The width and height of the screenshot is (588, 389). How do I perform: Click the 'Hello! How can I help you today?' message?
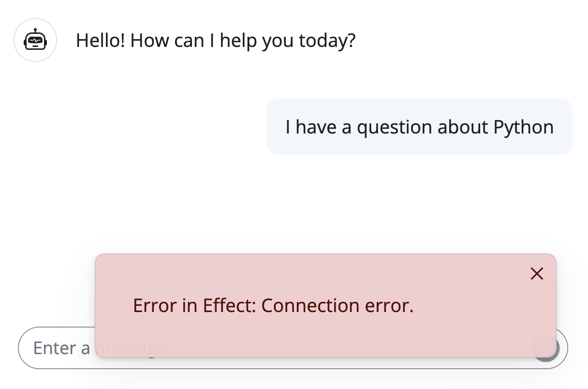coord(215,40)
